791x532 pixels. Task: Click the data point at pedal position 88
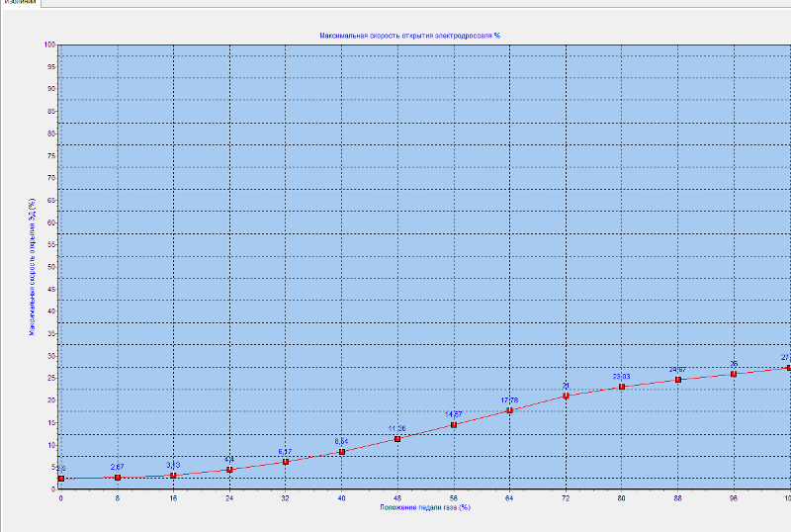(677, 380)
